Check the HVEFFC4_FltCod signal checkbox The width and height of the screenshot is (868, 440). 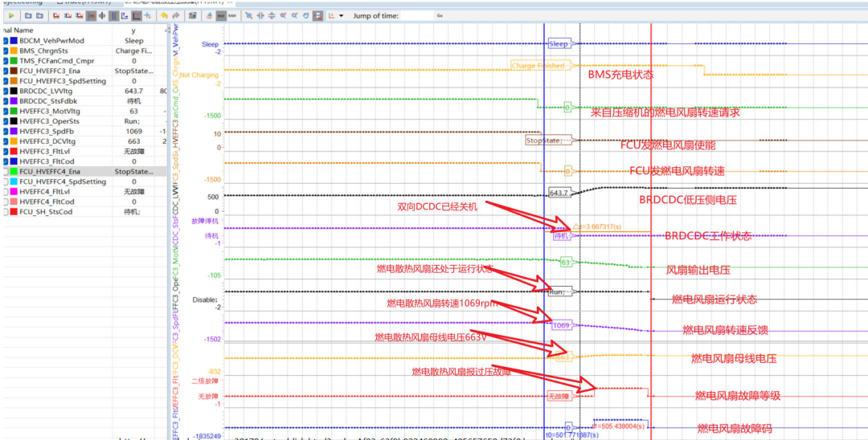pyautogui.click(x=6, y=202)
